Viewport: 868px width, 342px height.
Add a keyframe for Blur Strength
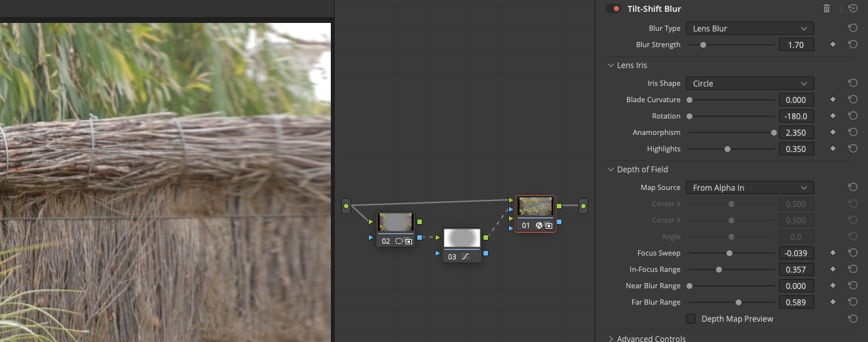point(833,45)
